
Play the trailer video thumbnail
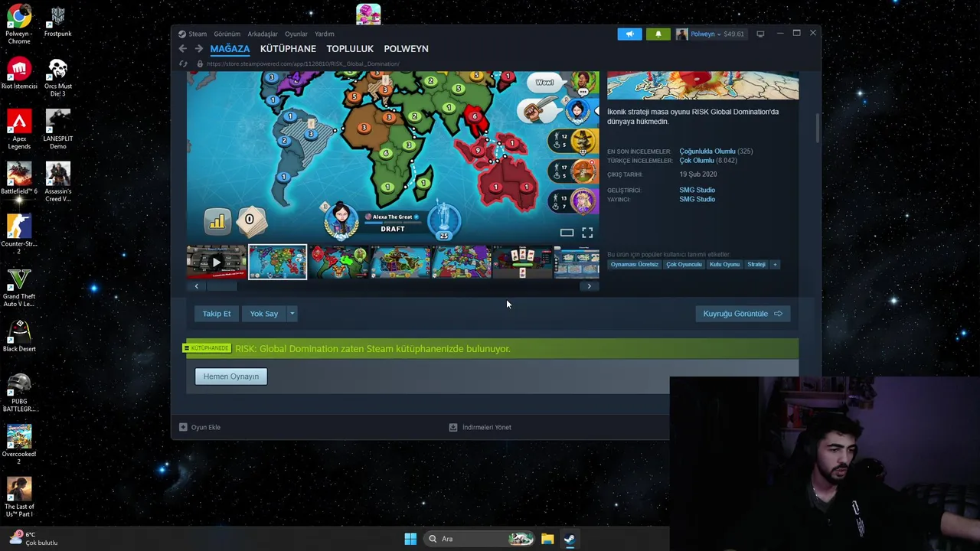[217, 262]
